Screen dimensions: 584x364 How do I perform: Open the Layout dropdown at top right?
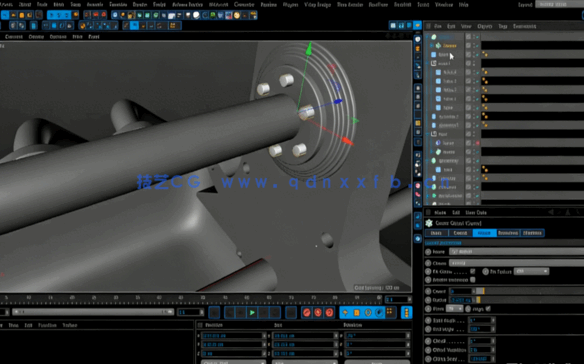coord(559,4)
